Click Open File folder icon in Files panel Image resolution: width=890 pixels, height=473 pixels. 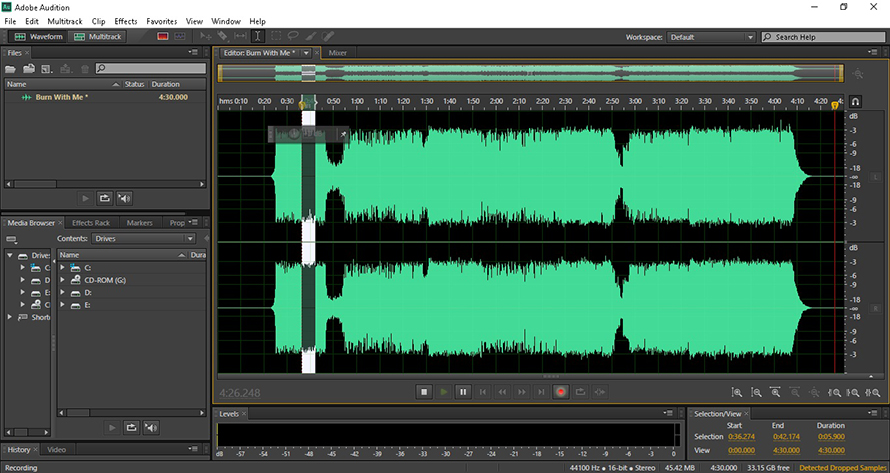pos(11,68)
